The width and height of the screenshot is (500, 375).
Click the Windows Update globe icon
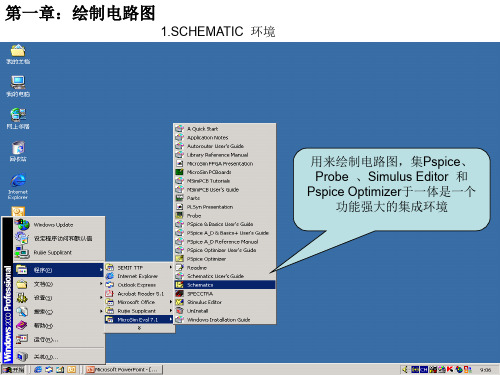[23, 224]
